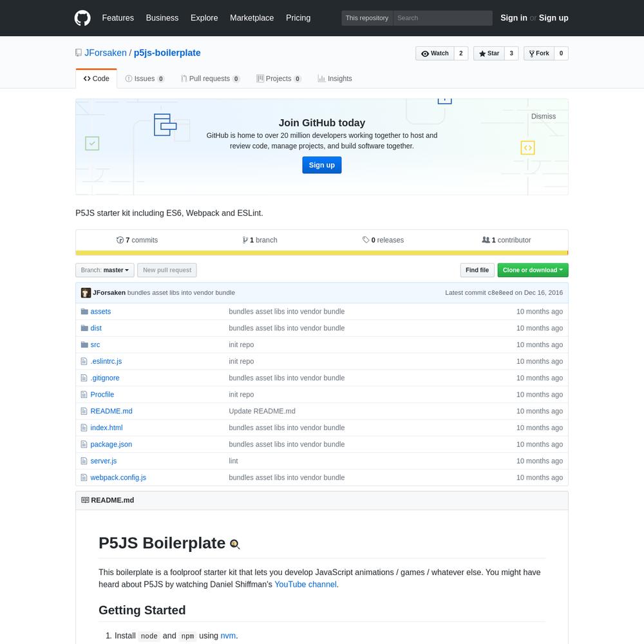
Task: Click the index.html file icon
Action: [x=84, y=428]
